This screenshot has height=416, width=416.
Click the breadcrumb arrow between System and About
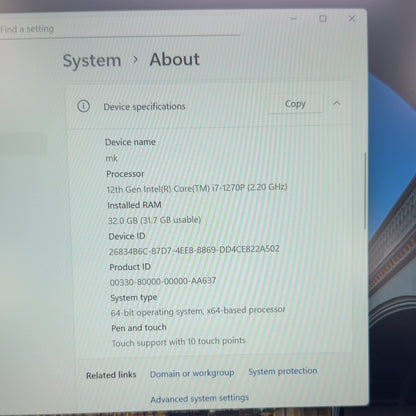click(x=135, y=60)
